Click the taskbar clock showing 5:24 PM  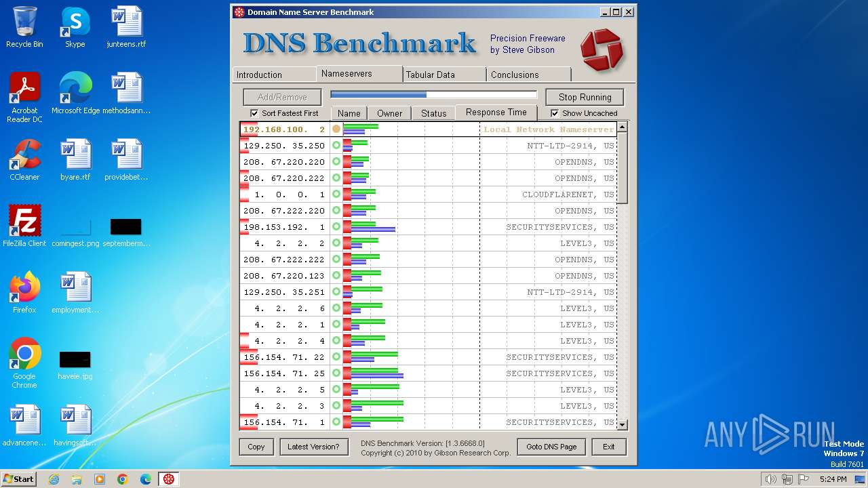click(x=833, y=479)
